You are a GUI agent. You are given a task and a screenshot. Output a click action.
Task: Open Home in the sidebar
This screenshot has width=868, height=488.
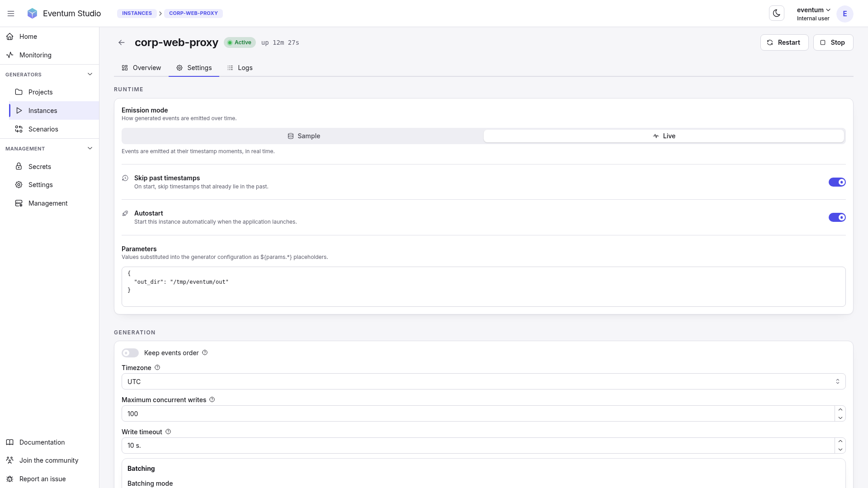pyautogui.click(x=49, y=37)
